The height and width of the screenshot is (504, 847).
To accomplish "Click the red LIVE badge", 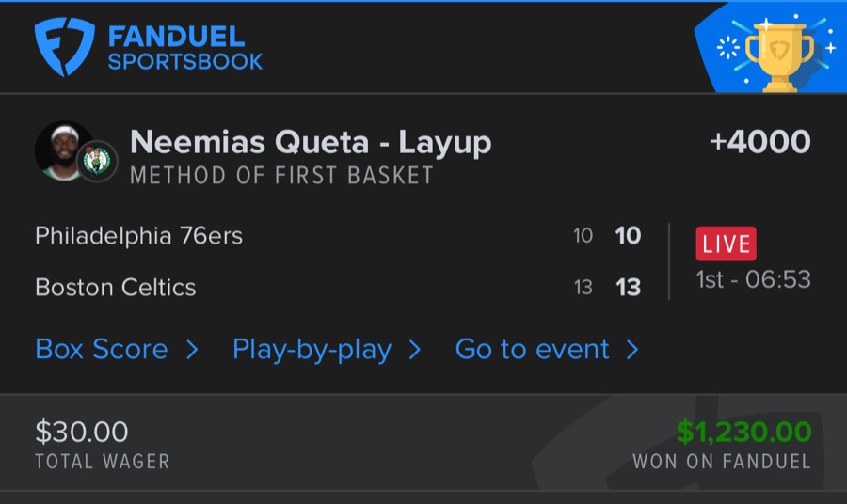I will click(x=726, y=244).
